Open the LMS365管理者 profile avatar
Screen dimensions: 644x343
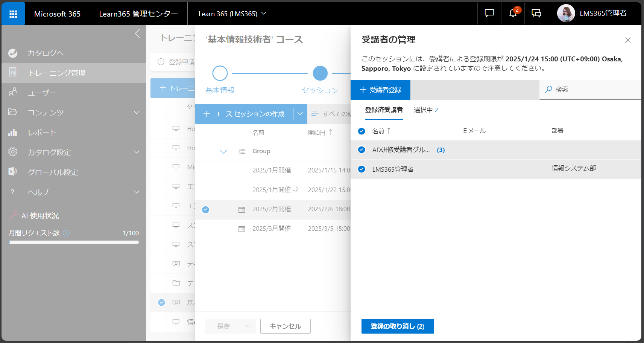566,14
